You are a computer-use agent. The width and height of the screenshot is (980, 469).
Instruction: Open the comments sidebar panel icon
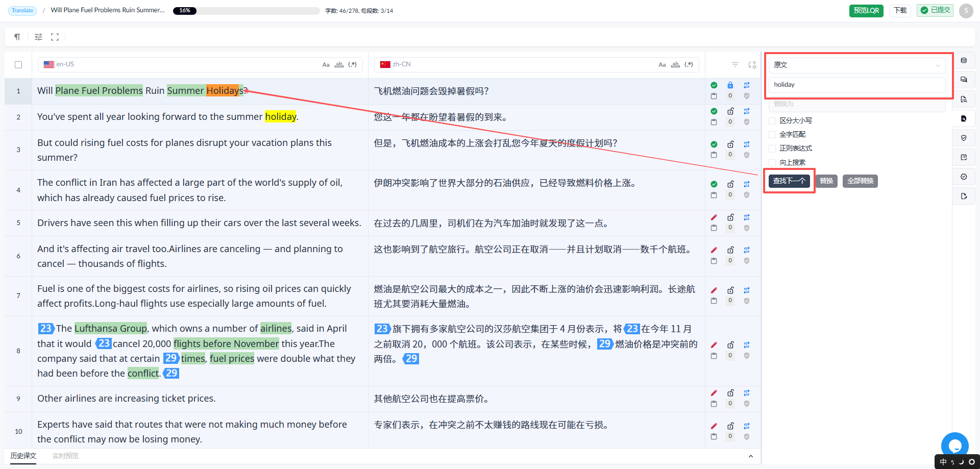coord(964,80)
